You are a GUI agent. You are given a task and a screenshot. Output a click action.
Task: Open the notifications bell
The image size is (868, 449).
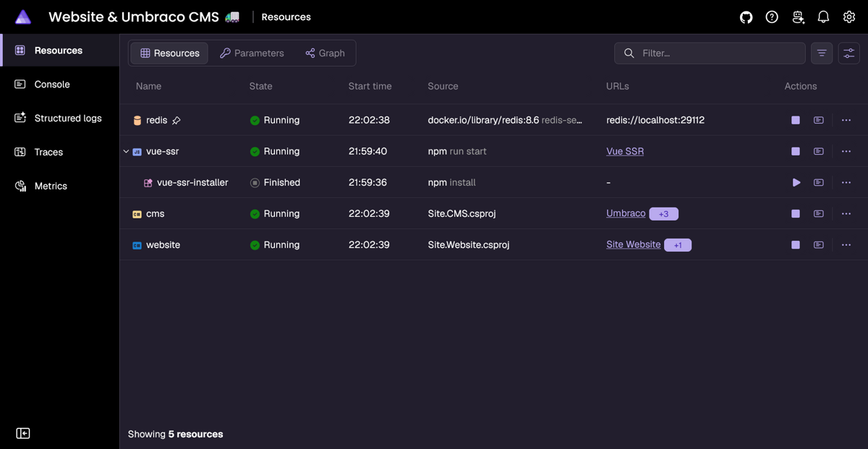pos(823,17)
